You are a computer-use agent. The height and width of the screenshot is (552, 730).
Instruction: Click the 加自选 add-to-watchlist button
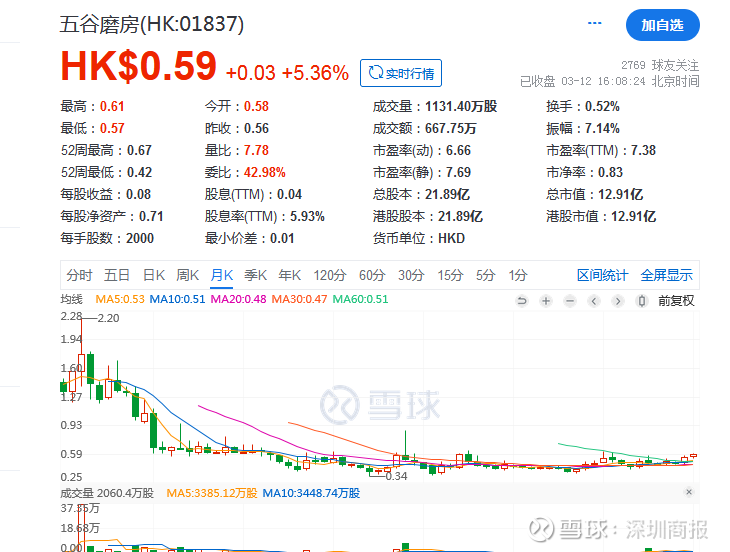662,25
